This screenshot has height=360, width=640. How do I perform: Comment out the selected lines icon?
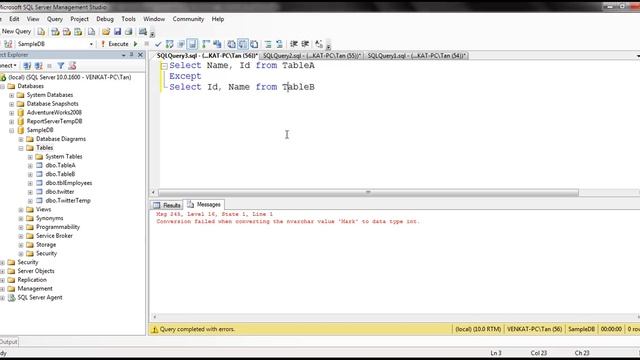coord(268,44)
